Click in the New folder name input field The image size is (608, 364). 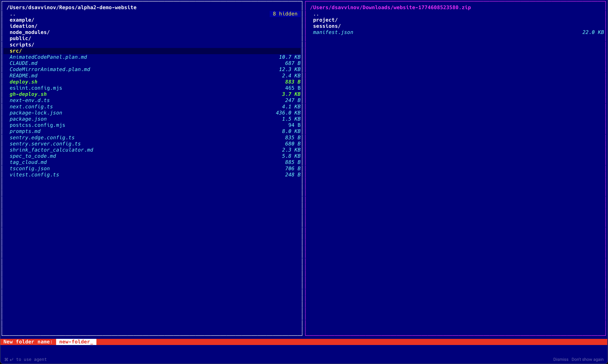point(76,342)
